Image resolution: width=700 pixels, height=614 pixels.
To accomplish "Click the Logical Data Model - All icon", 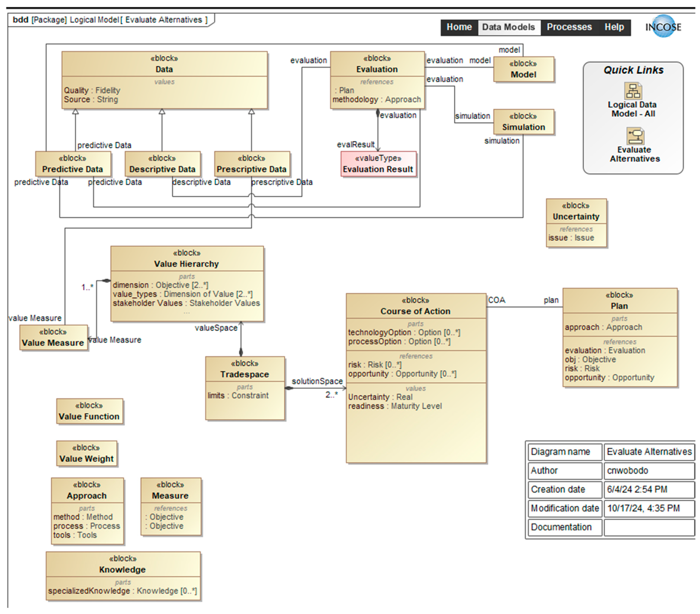I will pos(633,91).
